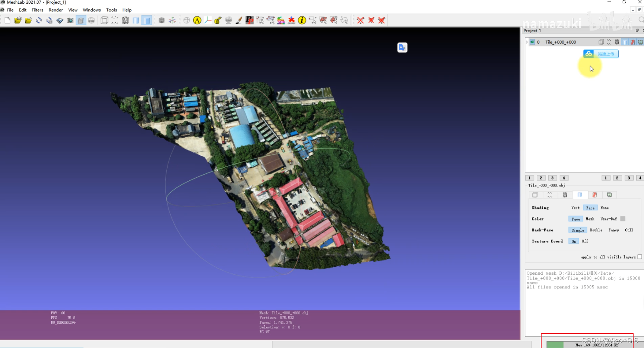The width and height of the screenshot is (644, 348).
Task: Click the Import Mesh folder icon
Action: tap(28, 20)
